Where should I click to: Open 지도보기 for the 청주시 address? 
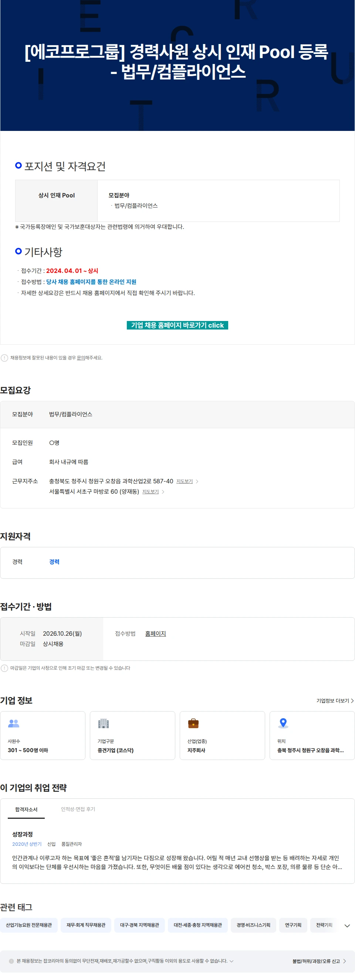tap(185, 481)
